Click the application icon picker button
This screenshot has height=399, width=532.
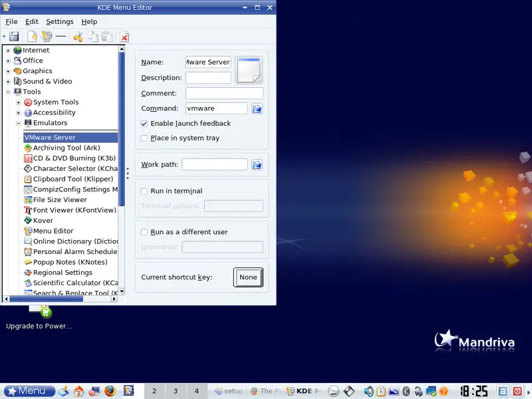(249, 70)
